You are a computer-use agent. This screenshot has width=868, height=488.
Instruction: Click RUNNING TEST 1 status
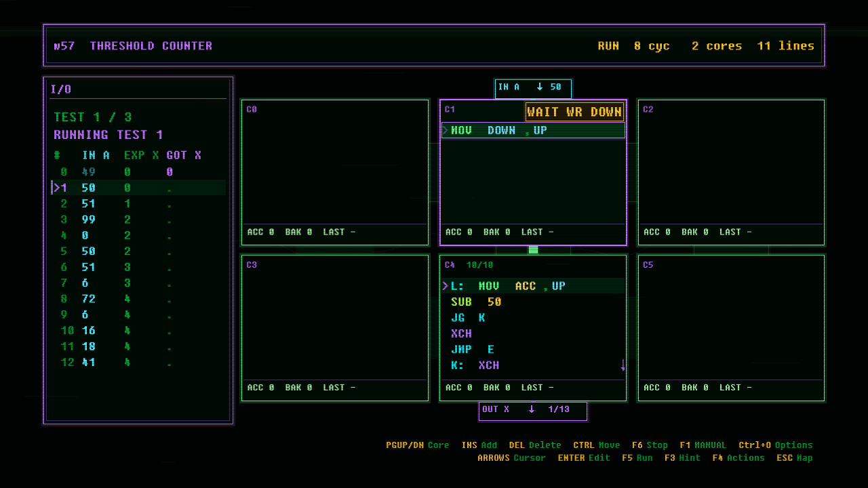tap(108, 134)
